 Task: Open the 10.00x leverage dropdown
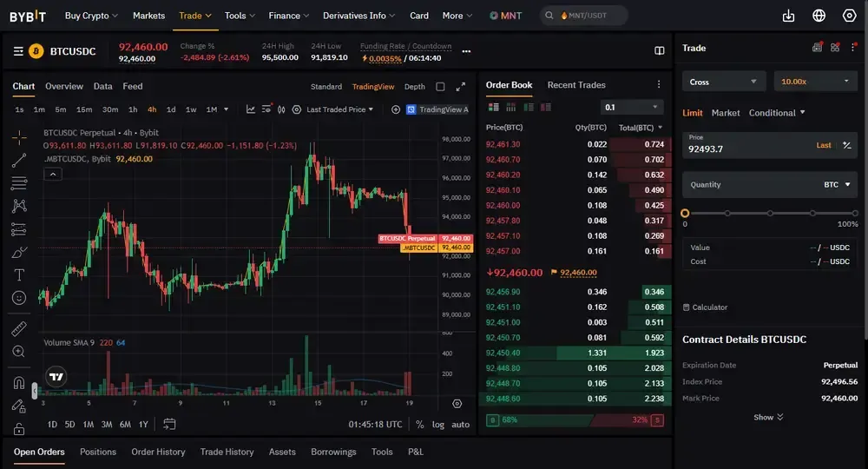coord(815,82)
